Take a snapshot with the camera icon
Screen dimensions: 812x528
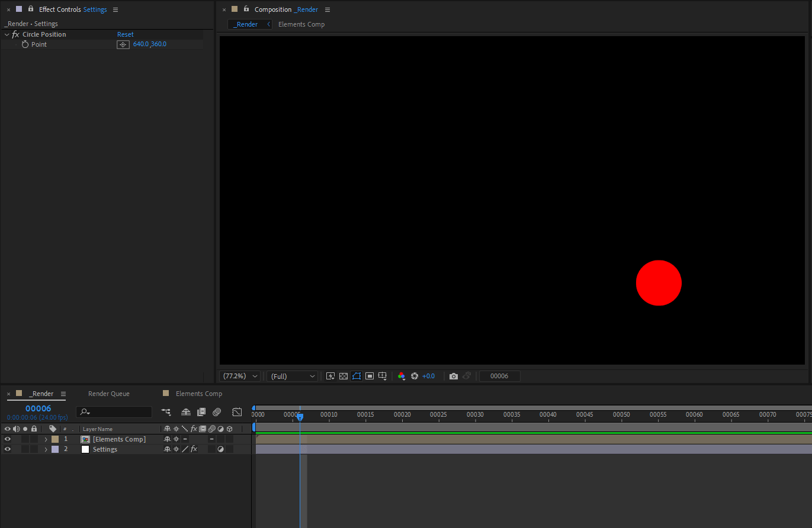coord(453,376)
